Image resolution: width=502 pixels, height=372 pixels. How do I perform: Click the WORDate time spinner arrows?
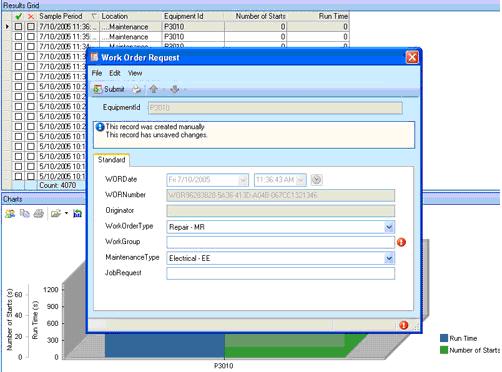[300, 180]
